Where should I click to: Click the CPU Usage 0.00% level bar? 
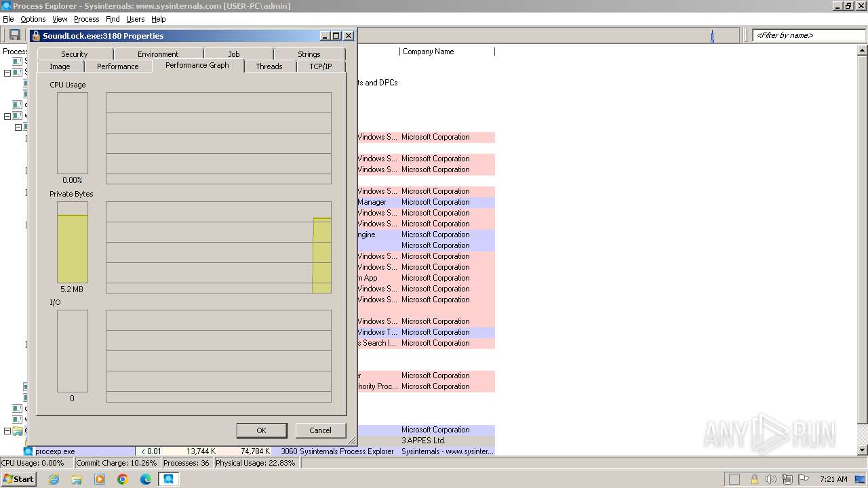coord(73,134)
